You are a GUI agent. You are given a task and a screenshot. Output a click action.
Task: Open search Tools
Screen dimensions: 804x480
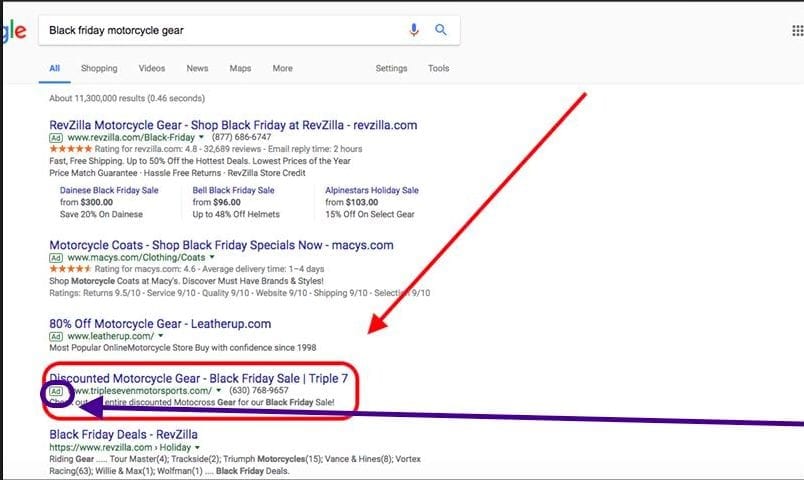click(438, 68)
